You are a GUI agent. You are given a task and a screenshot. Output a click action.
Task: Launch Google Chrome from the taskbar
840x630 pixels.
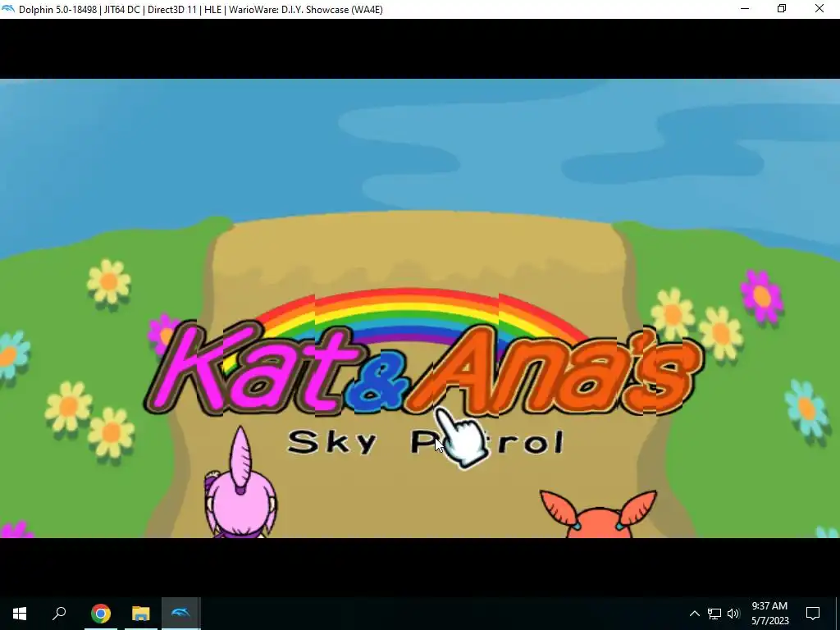point(100,614)
